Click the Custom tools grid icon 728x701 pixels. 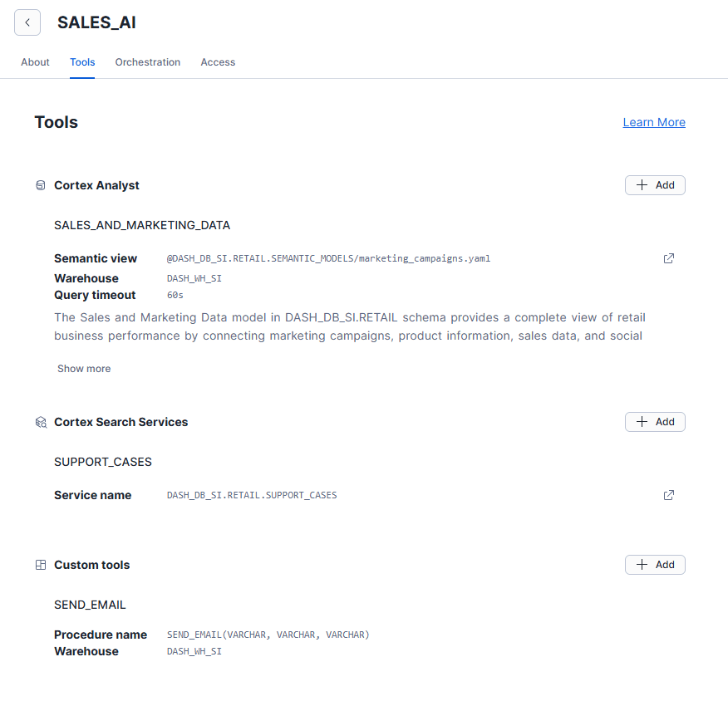click(41, 565)
